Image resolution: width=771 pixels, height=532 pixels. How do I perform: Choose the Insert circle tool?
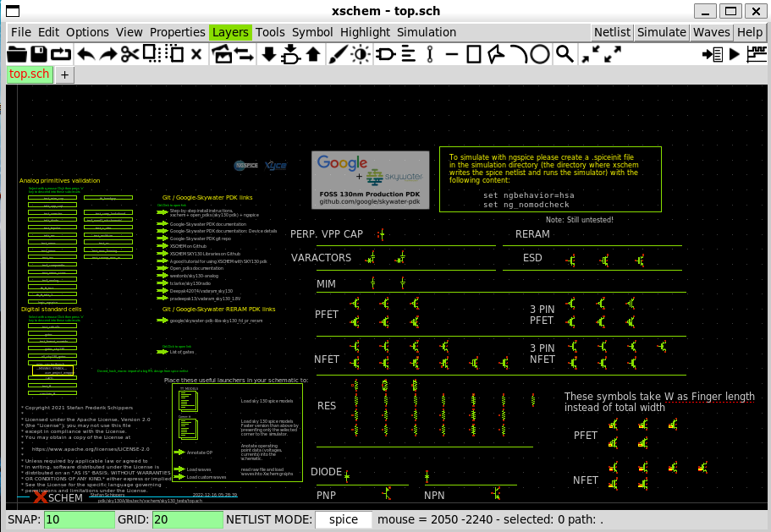[x=539, y=54]
